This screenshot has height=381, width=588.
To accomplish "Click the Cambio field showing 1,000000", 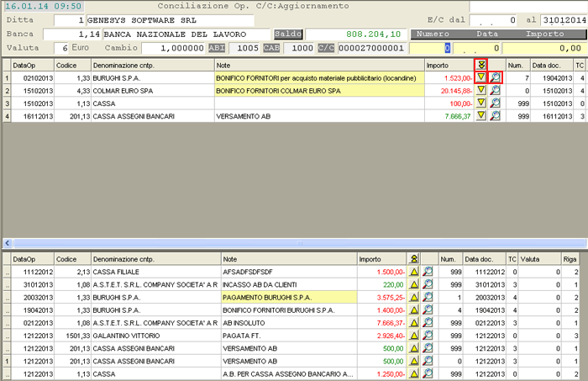I will (174, 48).
